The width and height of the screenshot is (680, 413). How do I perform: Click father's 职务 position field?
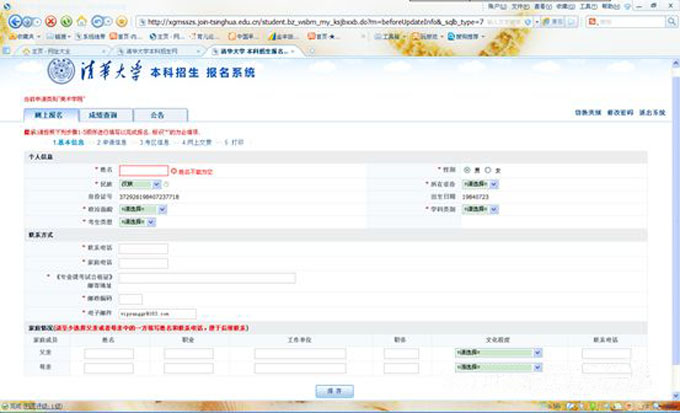point(401,354)
